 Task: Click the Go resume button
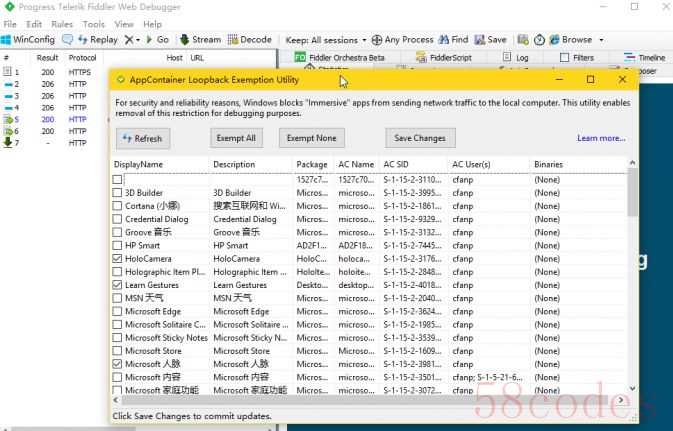[158, 40]
